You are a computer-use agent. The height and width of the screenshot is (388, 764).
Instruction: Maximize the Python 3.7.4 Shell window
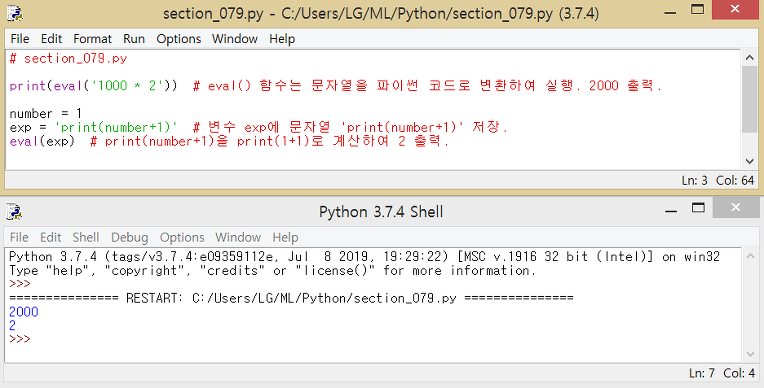click(x=698, y=208)
